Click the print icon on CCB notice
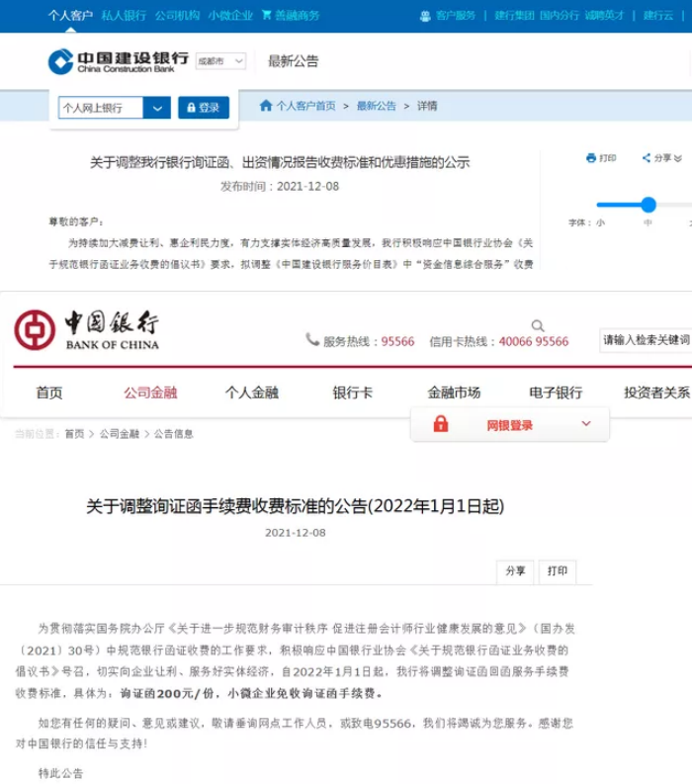Screen dimensions: 692x784 [x=591, y=158]
